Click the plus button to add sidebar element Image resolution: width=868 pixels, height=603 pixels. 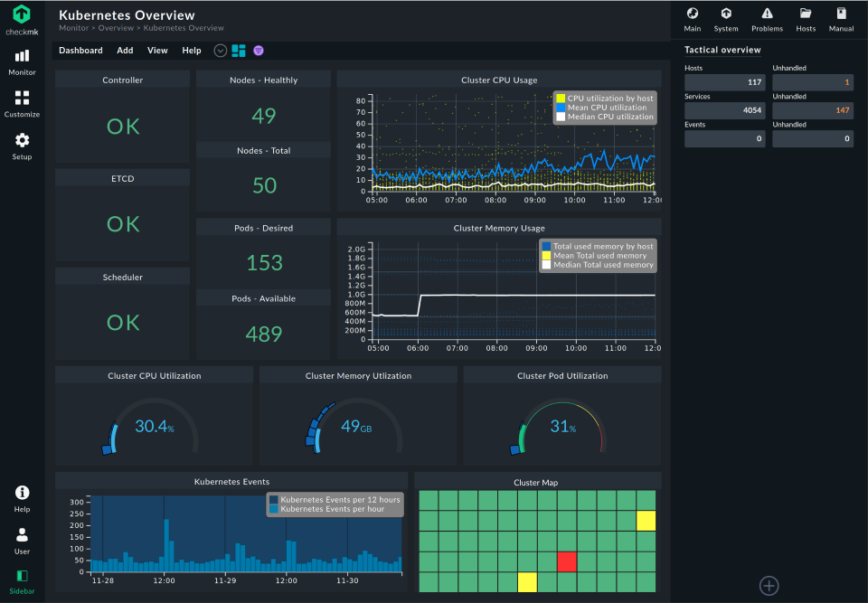click(769, 586)
